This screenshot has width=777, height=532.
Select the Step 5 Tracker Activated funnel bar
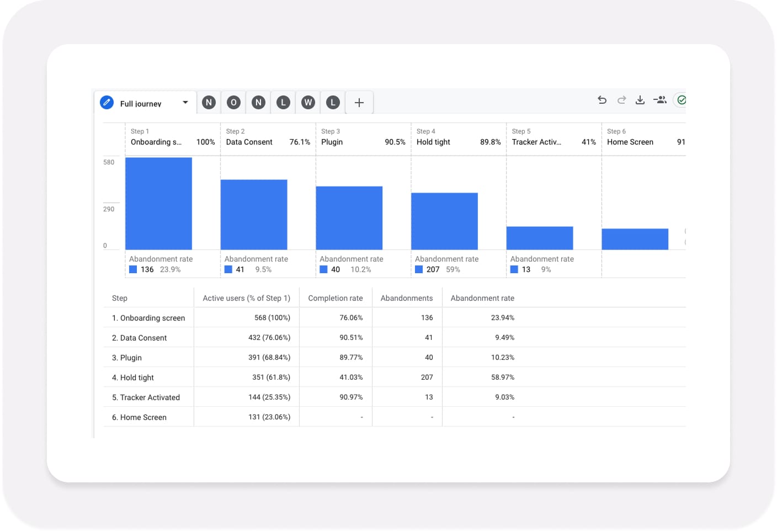click(539, 238)
